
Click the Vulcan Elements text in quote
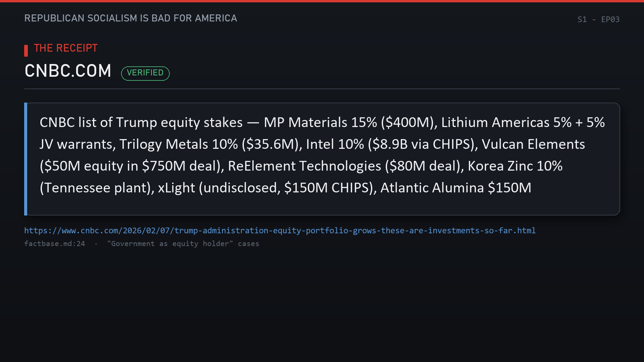533,144
